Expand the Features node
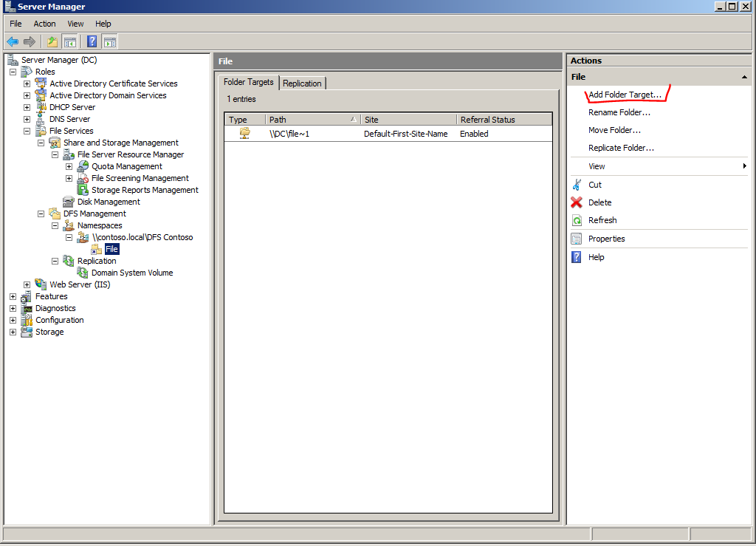This screenshot has width=756, height=546. [13, 296]
